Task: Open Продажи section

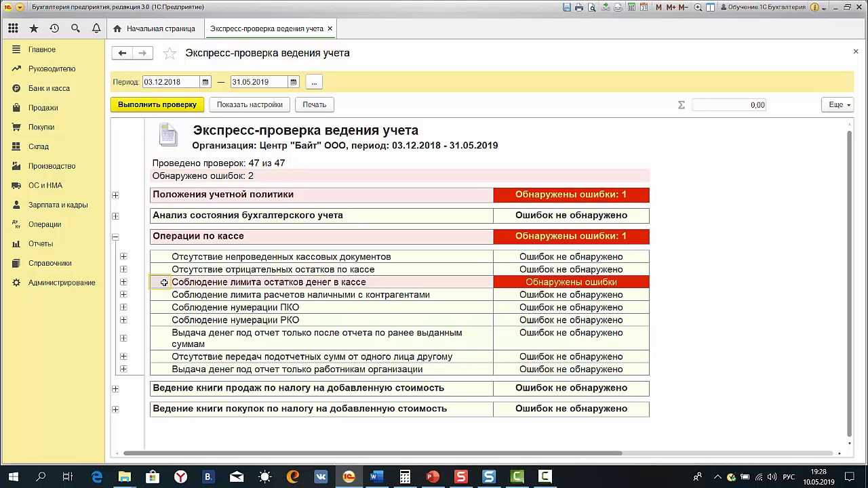Action: pos(43,108)
